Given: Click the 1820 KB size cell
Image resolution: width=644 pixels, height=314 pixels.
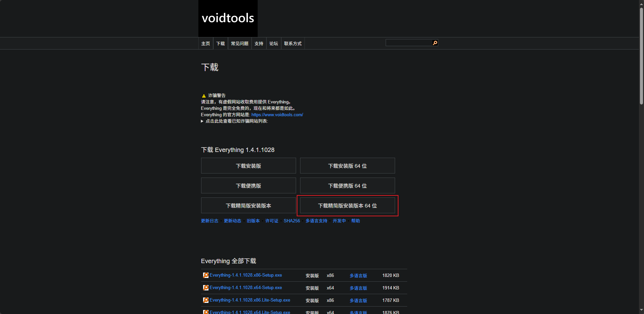Looking at the screenshot, I should pyautogui.click(x=391, y=276).
